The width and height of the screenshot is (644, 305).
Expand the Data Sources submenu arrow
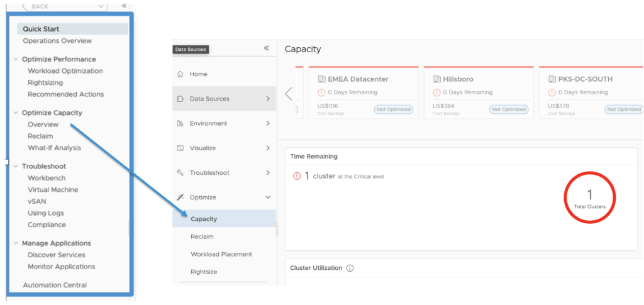tap(268, 99)
